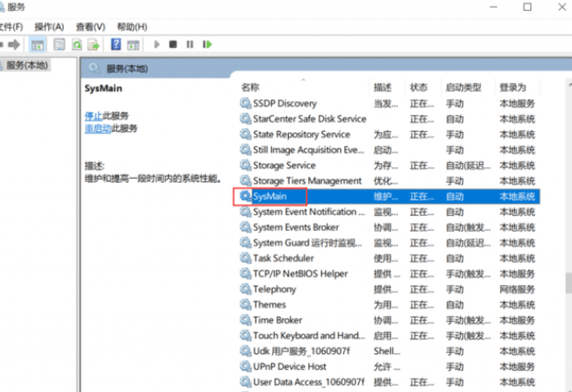Click the Export List toolbar icon
572x392 pixels.
point(93,45)
